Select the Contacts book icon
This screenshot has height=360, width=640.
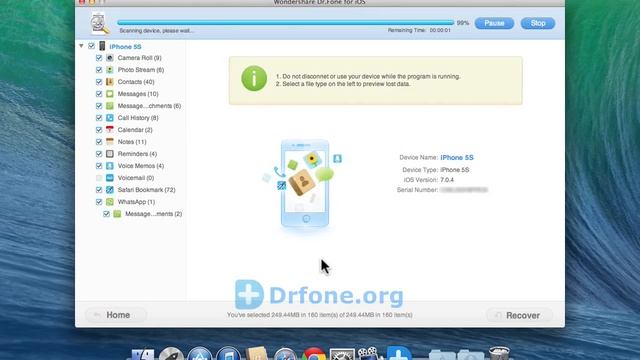110,82
